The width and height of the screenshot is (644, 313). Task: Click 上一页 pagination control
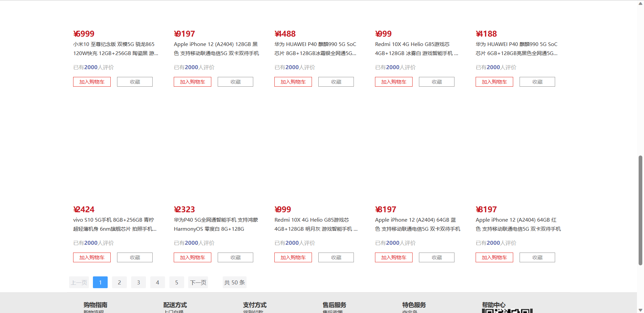pos(79,282)
